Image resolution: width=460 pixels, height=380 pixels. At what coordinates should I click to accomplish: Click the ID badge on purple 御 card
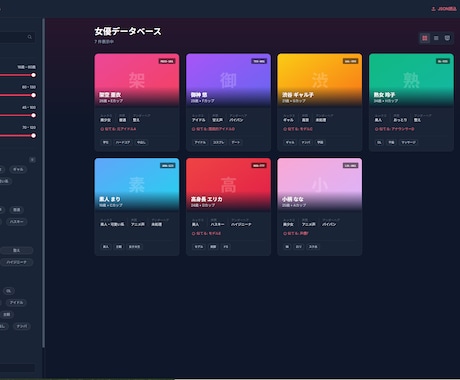[x=259, y=61]
